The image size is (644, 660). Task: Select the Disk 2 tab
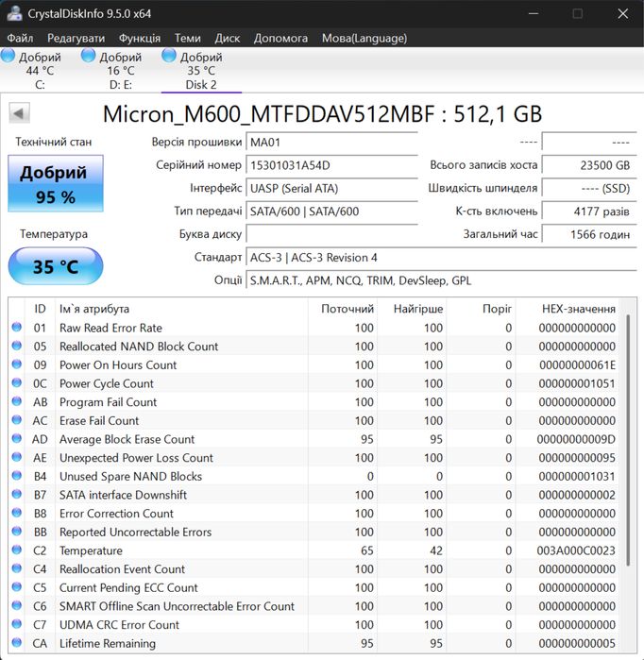pyautogui.click(x=201, y=70)
